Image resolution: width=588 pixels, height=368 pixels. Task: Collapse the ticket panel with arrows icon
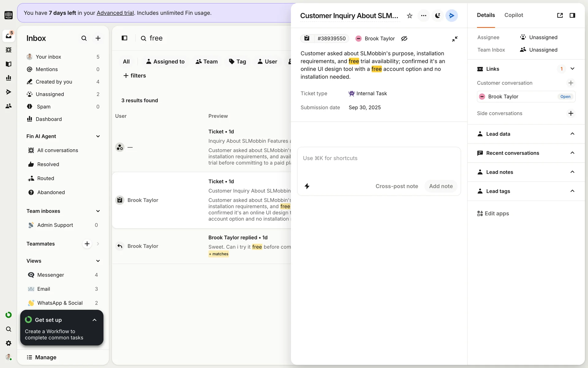pyautogui.click(x=455, y=39)
